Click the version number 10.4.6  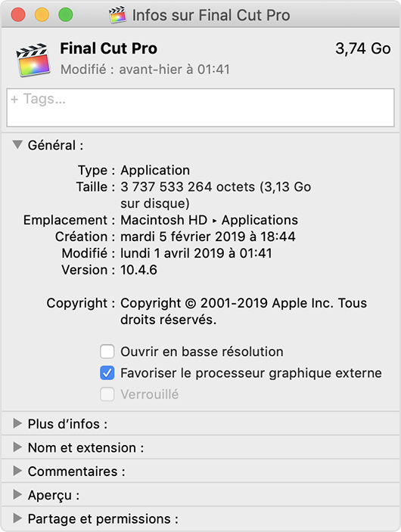[x=138, y=270]
